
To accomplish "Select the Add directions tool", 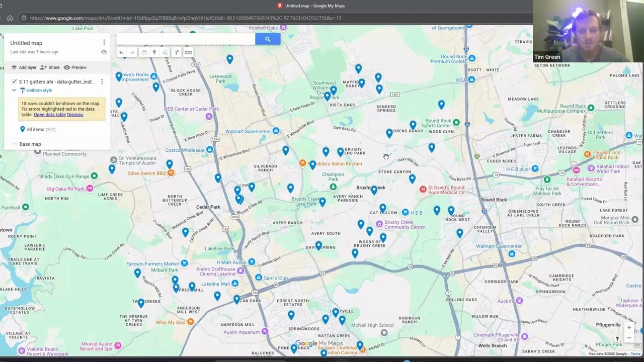I will 177,52.
